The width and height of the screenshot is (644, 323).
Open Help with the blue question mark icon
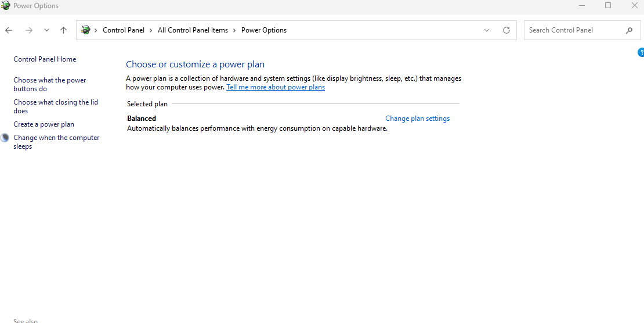tap(641, 52)
